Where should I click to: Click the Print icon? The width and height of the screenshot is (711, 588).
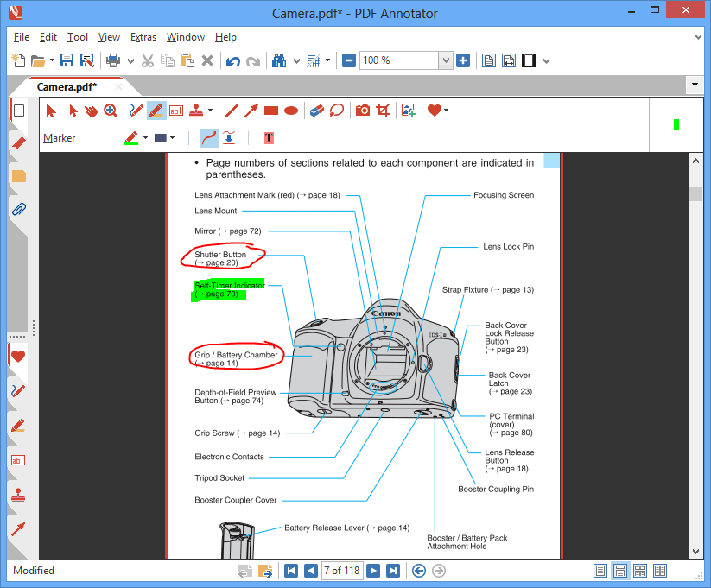coord(113,60)
